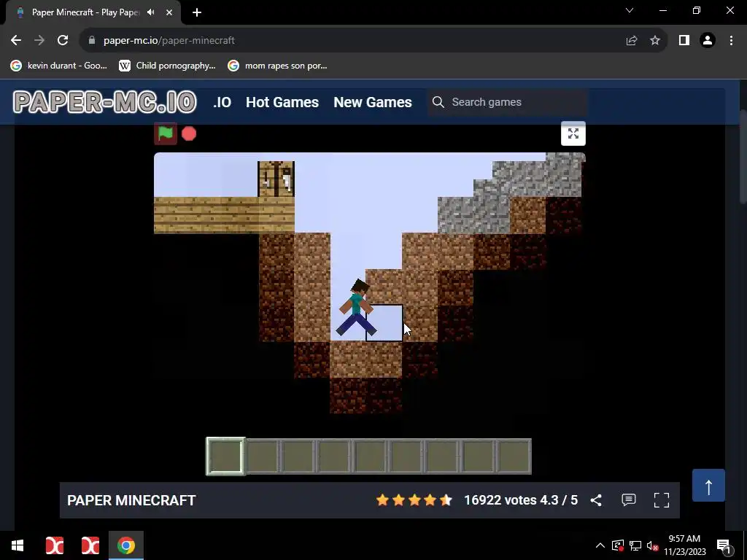Open the second red app icon in the taskbar
747x560 pixels.
[x=90, y=545]
